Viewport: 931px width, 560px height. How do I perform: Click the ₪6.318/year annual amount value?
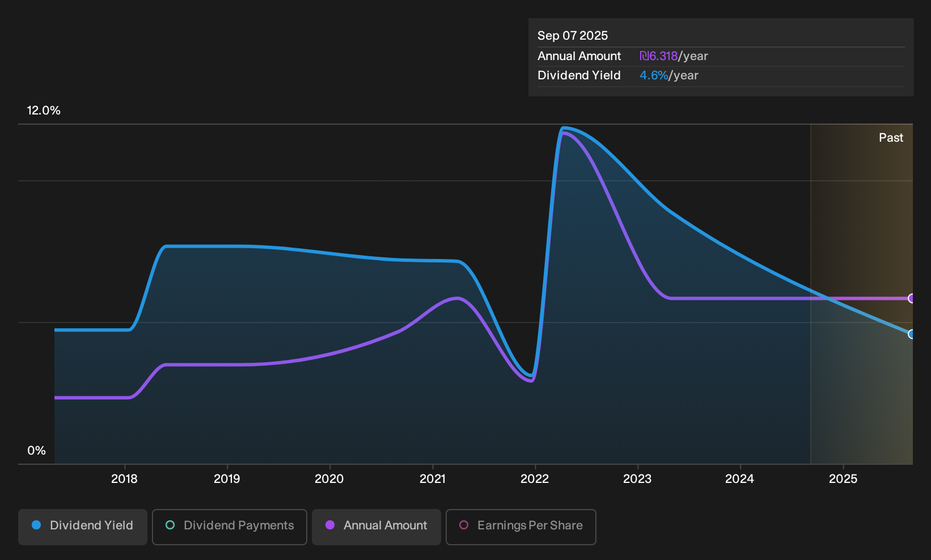674,56
